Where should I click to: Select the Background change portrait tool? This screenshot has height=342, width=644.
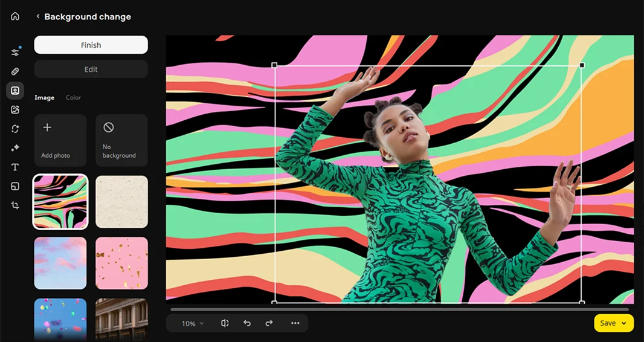click(x=15, y=91)
